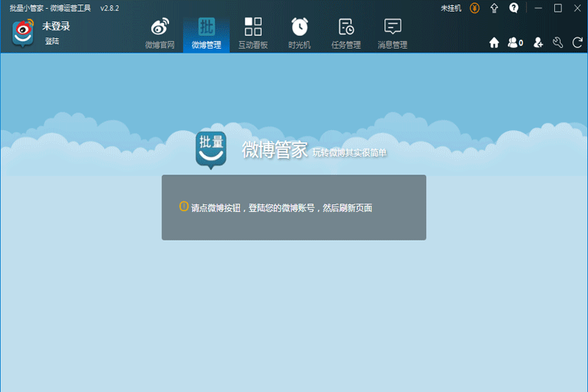Click the 未挂机 status text
This screenshot has height=392, width=588.
[x=451, y=8]
